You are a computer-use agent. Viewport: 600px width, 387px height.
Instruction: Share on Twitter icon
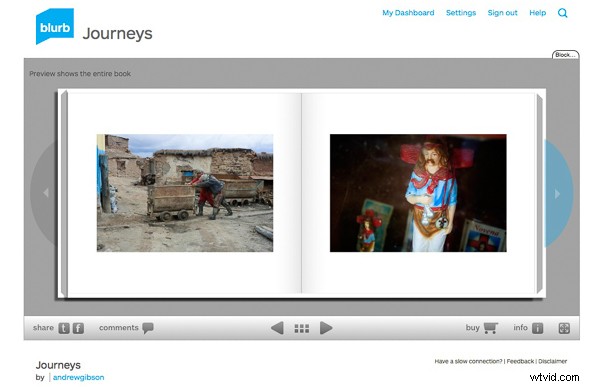tap(64, 328)
